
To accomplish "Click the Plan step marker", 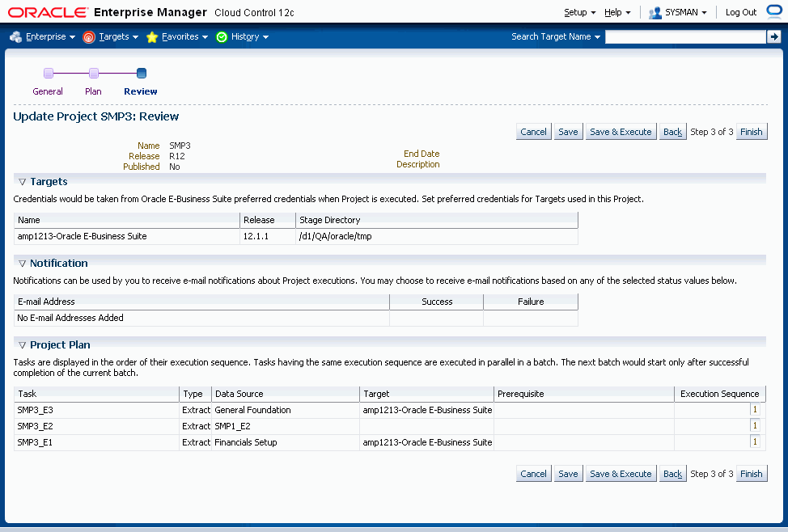I will tap(94, 74).
